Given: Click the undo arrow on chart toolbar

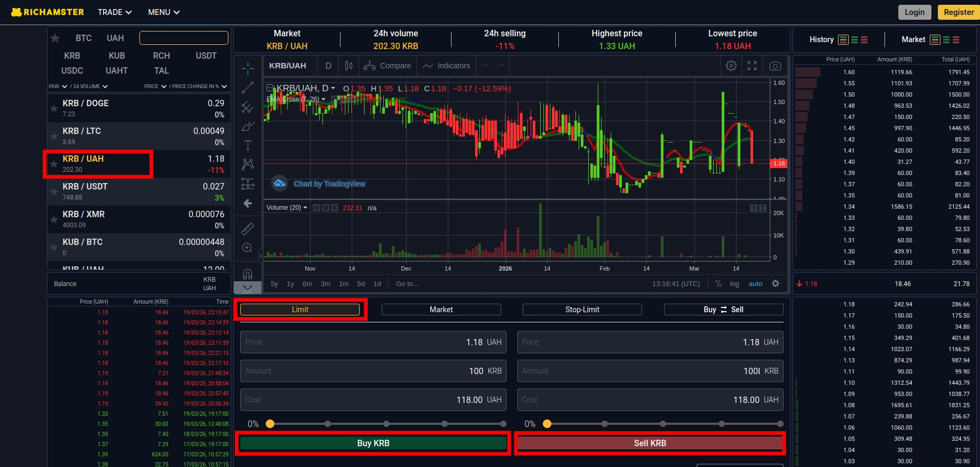Looking at the screenshot, I should click(485, 66).
